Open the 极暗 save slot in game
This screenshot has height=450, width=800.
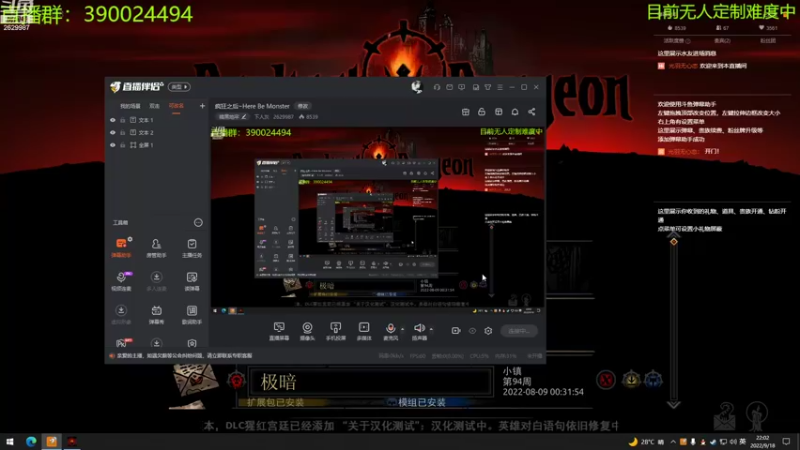(370, 382)
